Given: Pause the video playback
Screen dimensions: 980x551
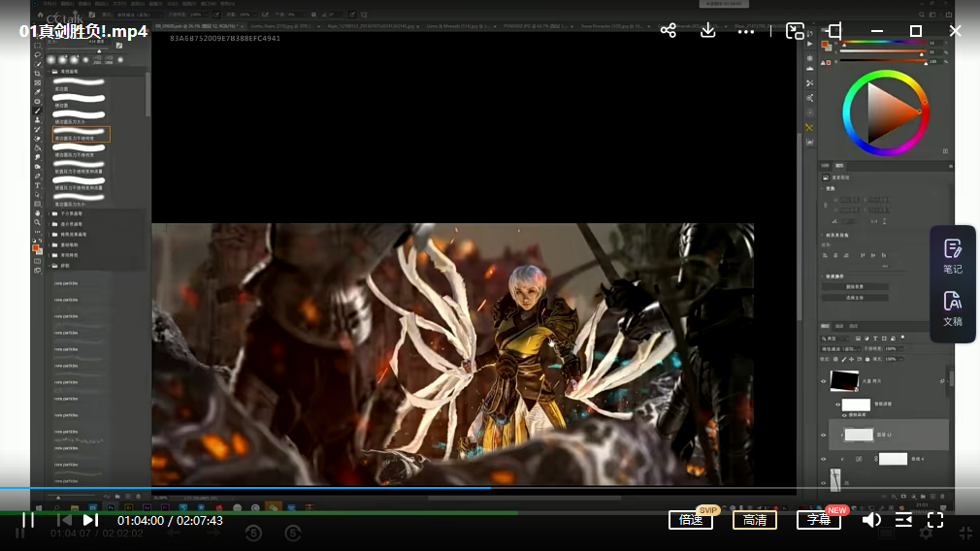Looking at the screenshot, I should coord(28,520).
